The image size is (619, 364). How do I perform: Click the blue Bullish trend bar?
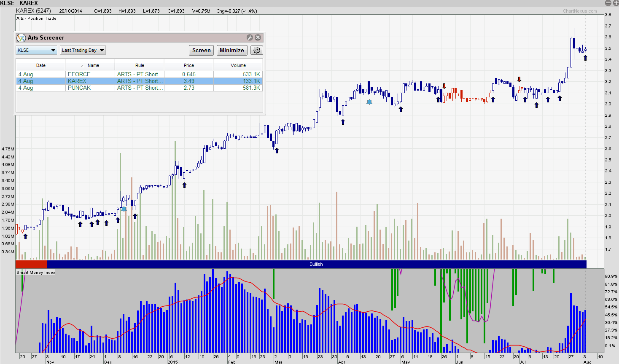(x=316, y=264)
